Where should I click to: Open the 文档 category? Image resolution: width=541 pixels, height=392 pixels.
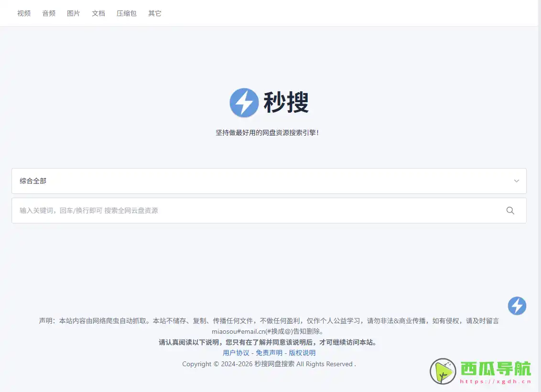click(x=98, y=13)
